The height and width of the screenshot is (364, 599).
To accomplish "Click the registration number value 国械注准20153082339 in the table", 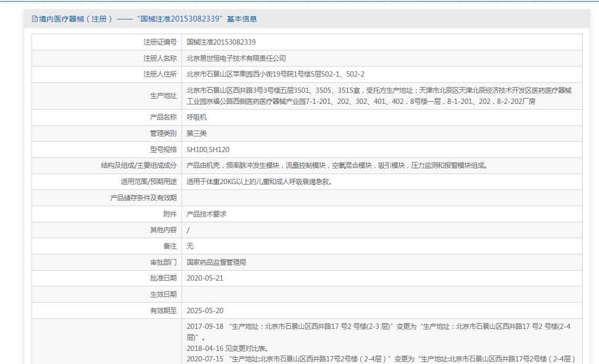I will pos(221,42).
